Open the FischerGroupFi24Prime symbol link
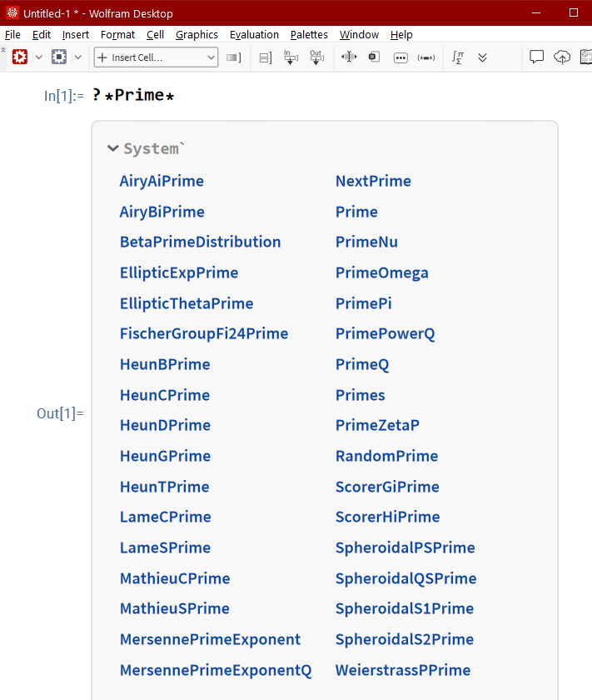This screenshot has height=700, width=592. click(204, 334)
